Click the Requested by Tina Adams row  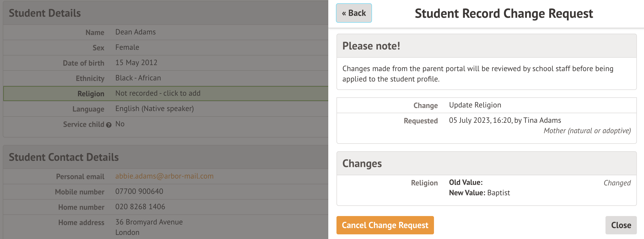click(x=505, y=121)
